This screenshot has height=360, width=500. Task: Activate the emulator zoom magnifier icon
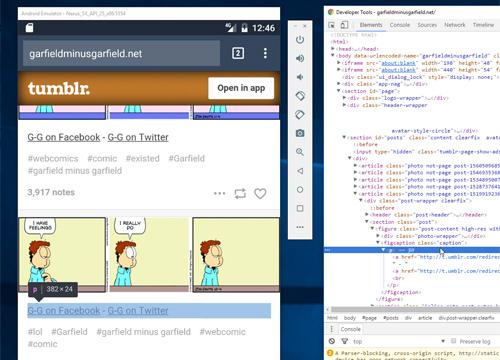pos(300,152)
